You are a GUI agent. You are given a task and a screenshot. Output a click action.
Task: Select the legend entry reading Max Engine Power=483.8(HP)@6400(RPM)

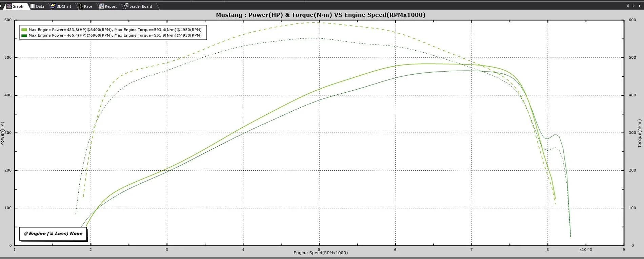click(115, 30)
